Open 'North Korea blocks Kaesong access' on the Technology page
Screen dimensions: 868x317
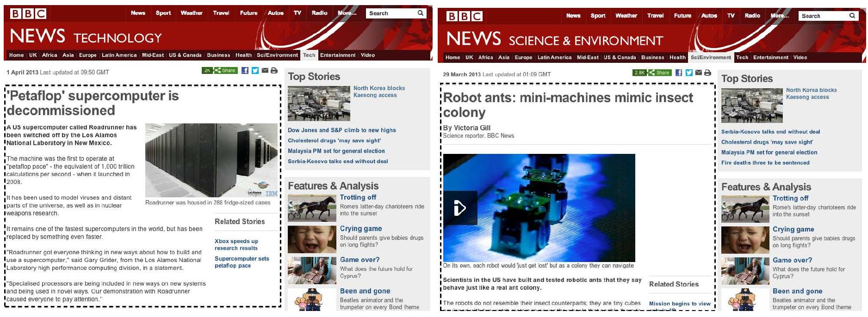(379, 91)
